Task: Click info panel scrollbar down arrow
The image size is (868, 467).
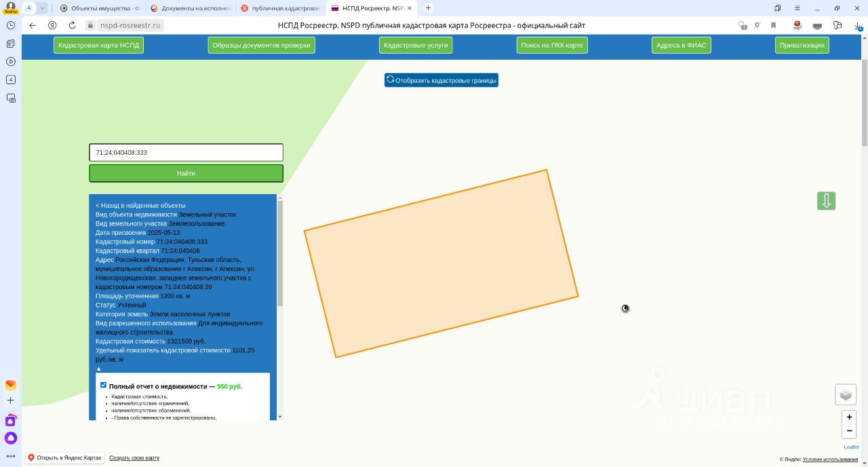Action: 280,417
